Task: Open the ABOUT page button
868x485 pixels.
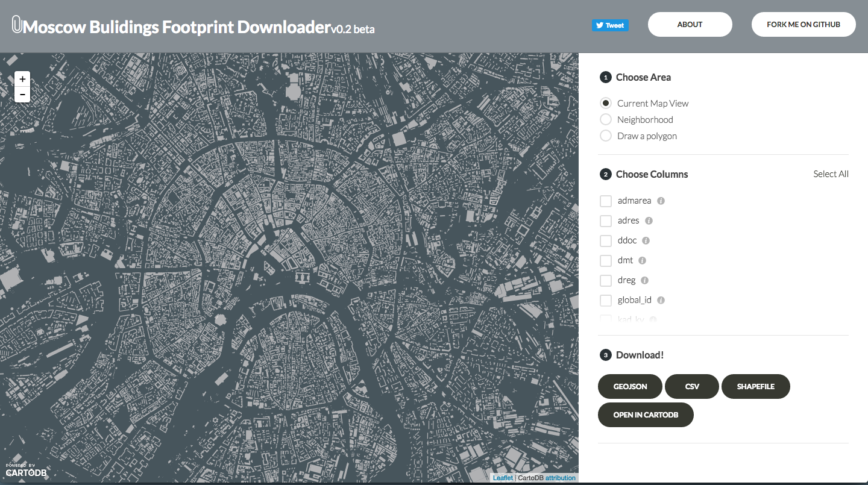Action: 690,25
